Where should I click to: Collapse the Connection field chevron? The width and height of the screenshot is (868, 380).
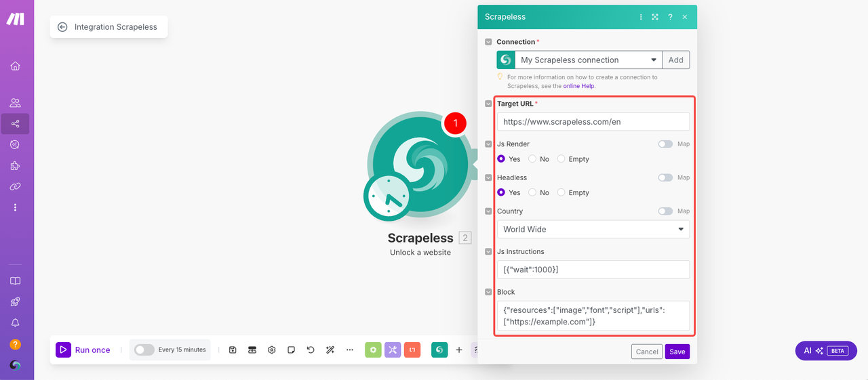pyautogui.click(x=488, y=42)
